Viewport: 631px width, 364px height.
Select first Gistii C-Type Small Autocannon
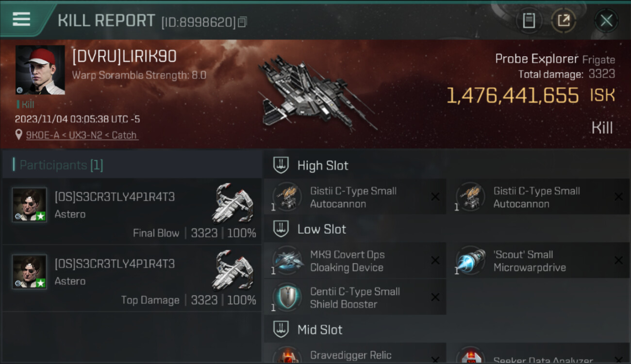355,197
